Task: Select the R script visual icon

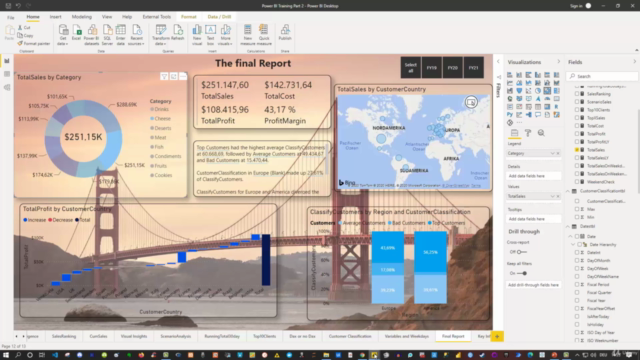Action: point(556,107)
